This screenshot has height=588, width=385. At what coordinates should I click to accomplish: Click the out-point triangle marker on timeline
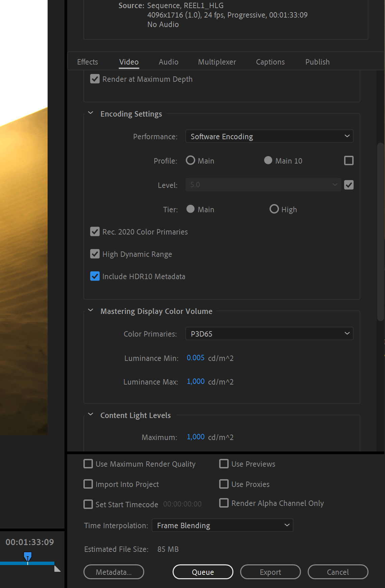point(57,569)
